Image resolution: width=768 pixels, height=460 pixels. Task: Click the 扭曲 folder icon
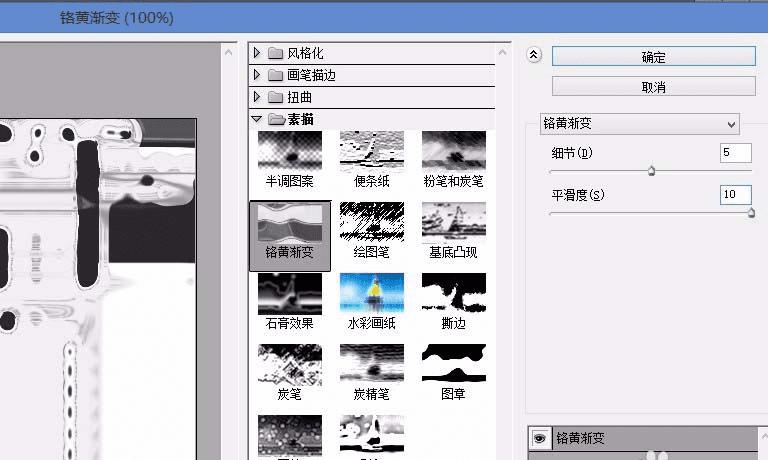click(x=276, y=97)
